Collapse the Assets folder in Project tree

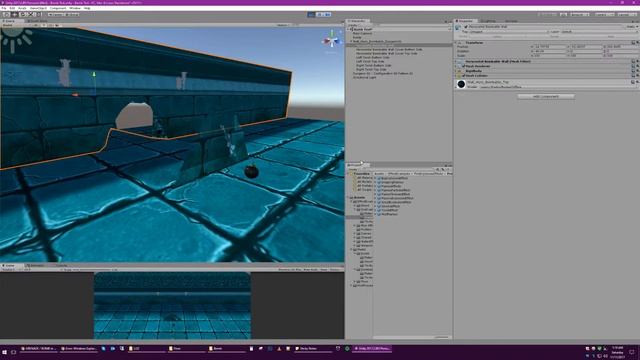(349, 198)
